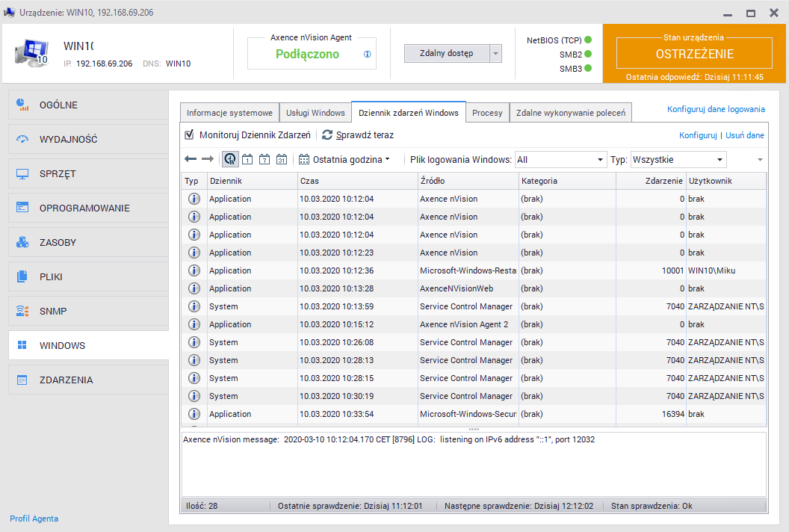The image size is (789, 532).
Task: Click the info icon beside Podłączono
Action: 367,55
